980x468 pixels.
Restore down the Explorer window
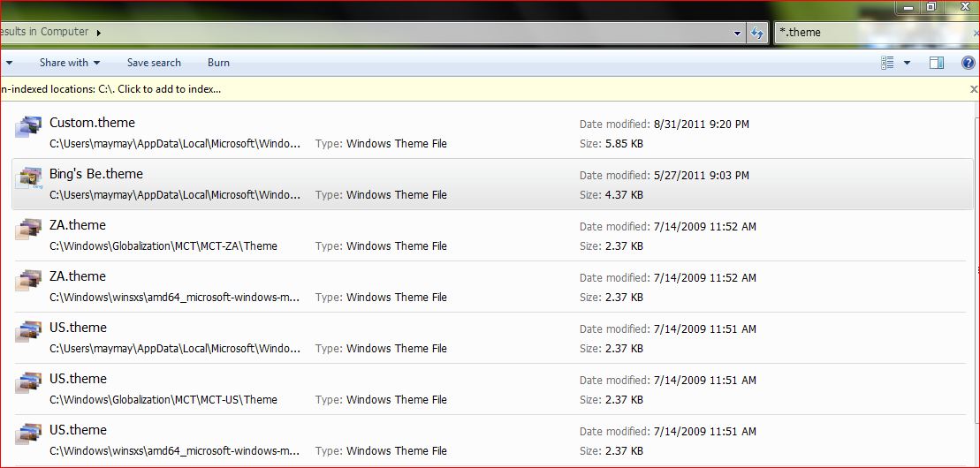coord(931,7)
